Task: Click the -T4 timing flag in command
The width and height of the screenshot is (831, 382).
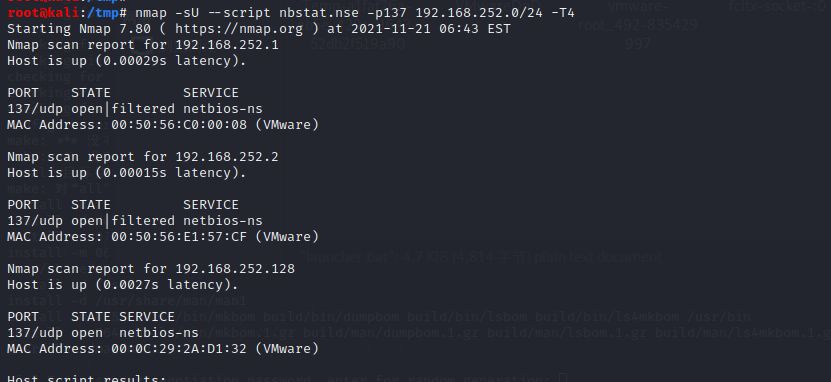Action: [563, 12]
